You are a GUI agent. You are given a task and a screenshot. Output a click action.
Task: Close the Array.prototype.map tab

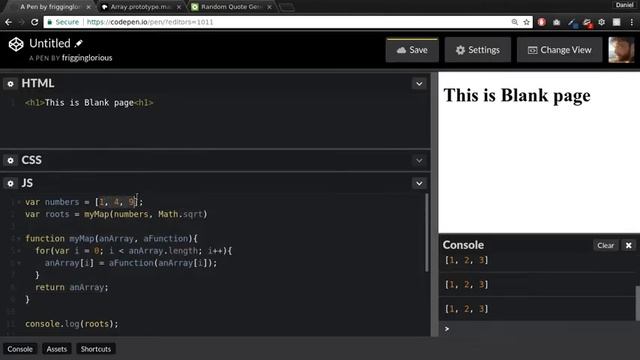point(179,7)
